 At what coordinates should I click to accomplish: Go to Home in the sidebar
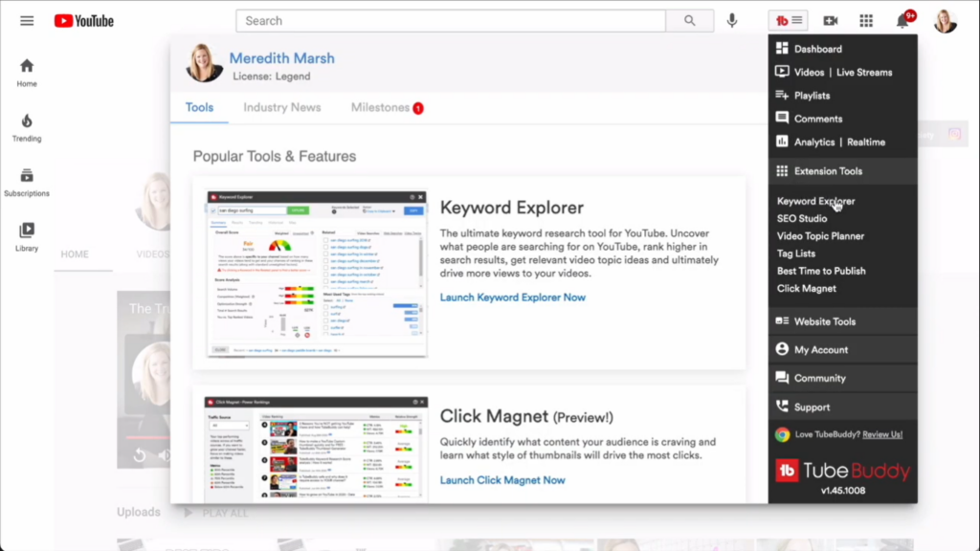tap(27, 73)
